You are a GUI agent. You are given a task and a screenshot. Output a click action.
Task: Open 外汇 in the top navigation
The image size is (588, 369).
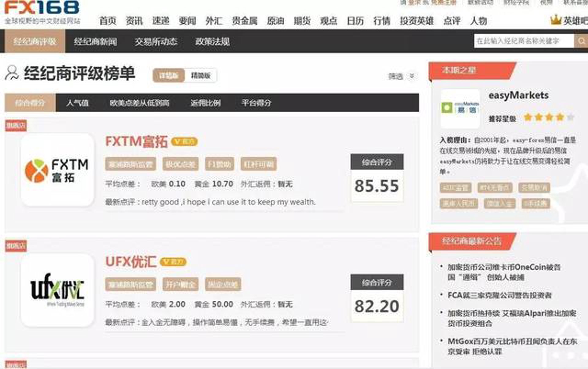tap(214, 21)
